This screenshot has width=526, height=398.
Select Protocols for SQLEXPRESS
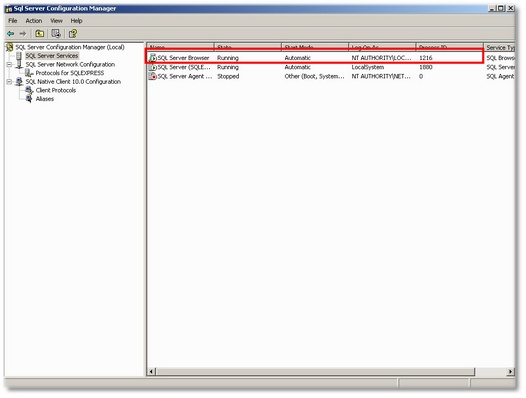pyautogui.click(x=70, y=73)
